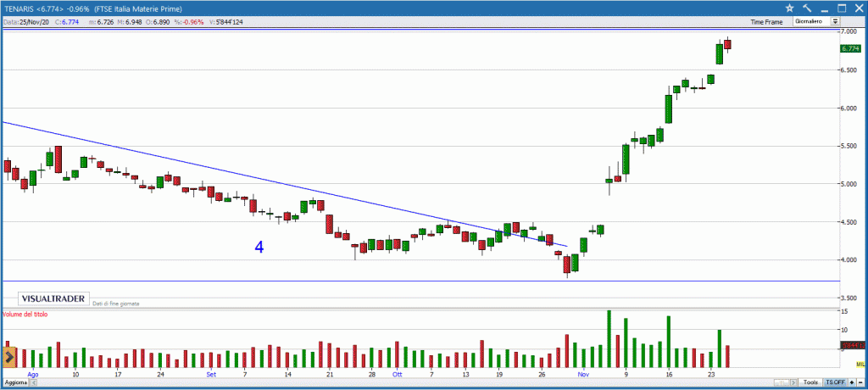This screenshot has width=868, height=390.
Task: Click the Nov month axis label
Action: (x=583, y=374)
